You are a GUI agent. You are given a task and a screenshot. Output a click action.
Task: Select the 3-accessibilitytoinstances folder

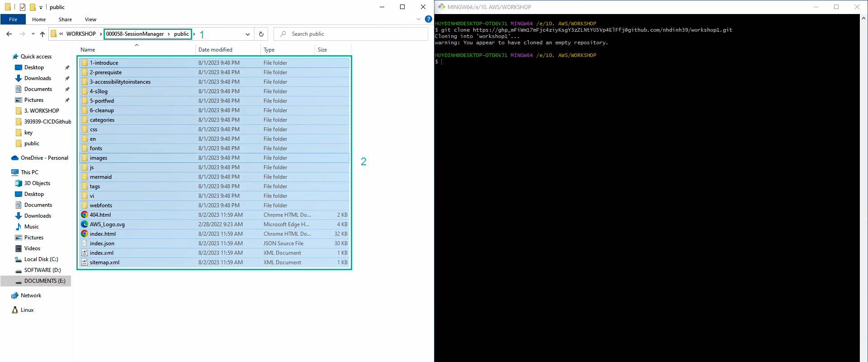[214, 82]
